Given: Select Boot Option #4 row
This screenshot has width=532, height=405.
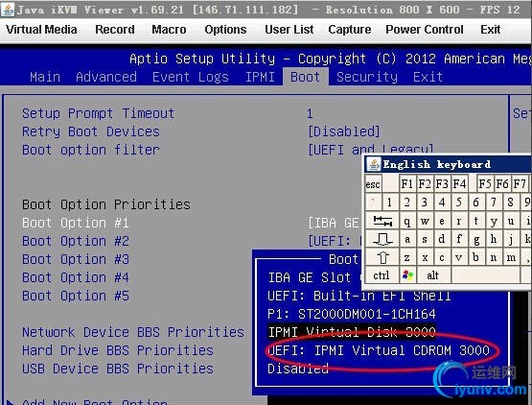Looking at the screenshot, I should [x=76, y=277].
